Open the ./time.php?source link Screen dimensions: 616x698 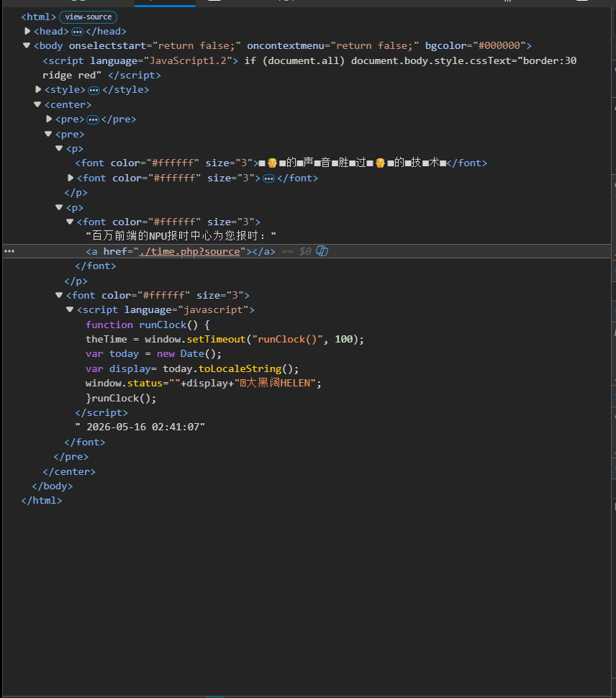tap(189, 252)
